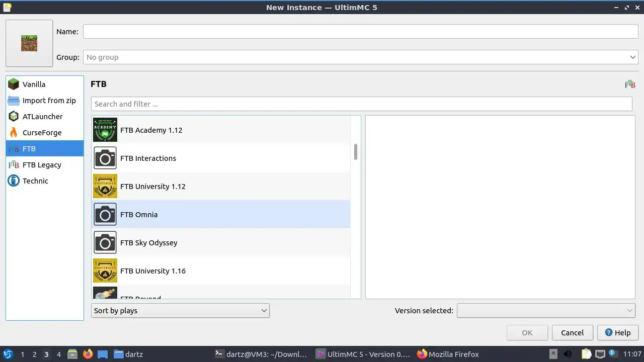Click the Cancel button
The image size is (644, 362).
click(572, 333)
